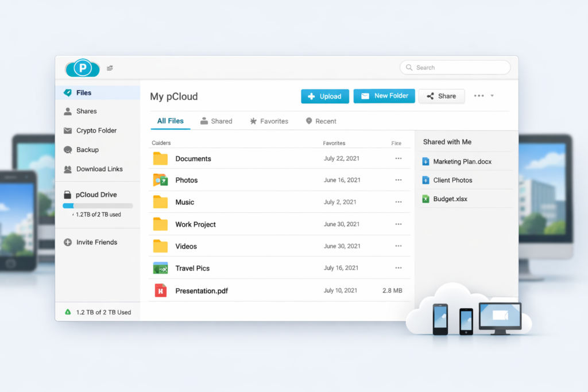Image resolution: width=588 pixels, height=392 pixels.
Task: Select the Files sidebar icon
Action: coord(67,92)
